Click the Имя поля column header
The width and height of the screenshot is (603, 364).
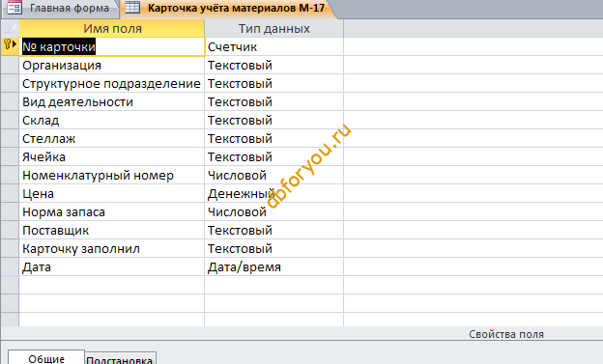point(112,28)
